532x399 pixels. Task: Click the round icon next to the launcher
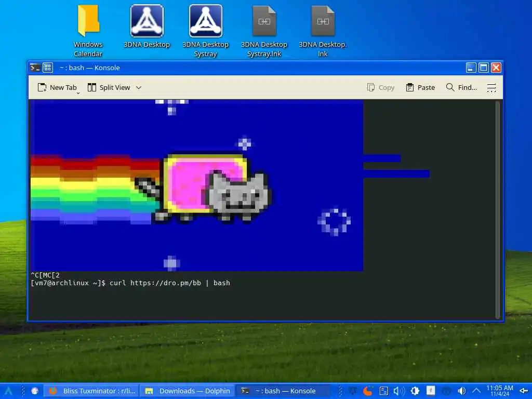(x=35, y=391)
